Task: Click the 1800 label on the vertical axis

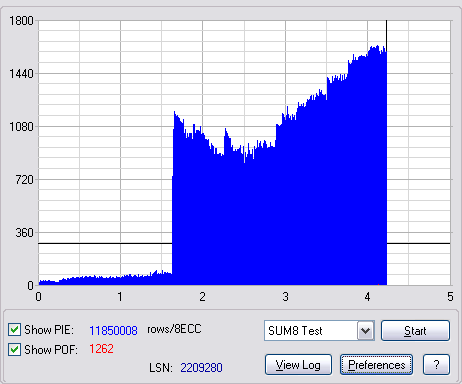Action: [21, 21]
